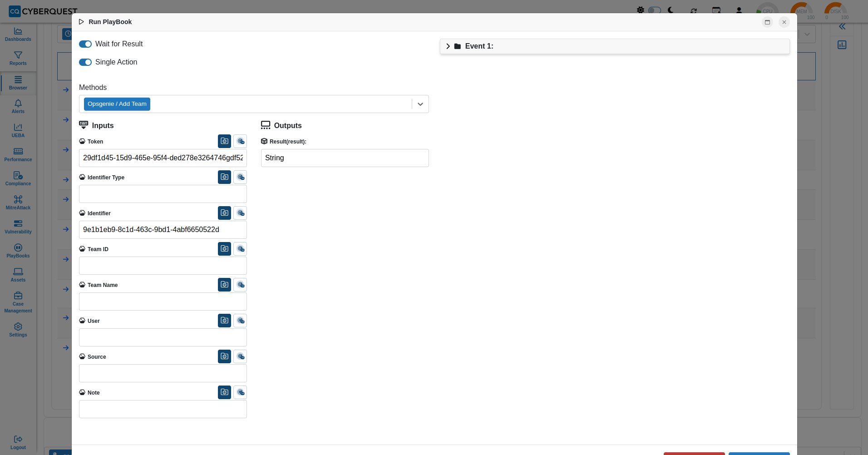Toggle the Wait for Result switch
Image resolution: width=868 pixels, height=455 pixels.
coord(85,44)
